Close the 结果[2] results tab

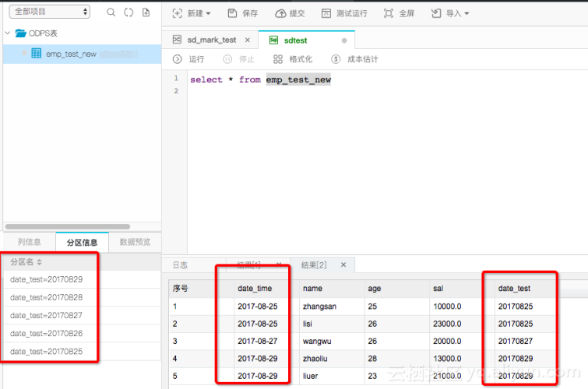click(x=343, y=265)
